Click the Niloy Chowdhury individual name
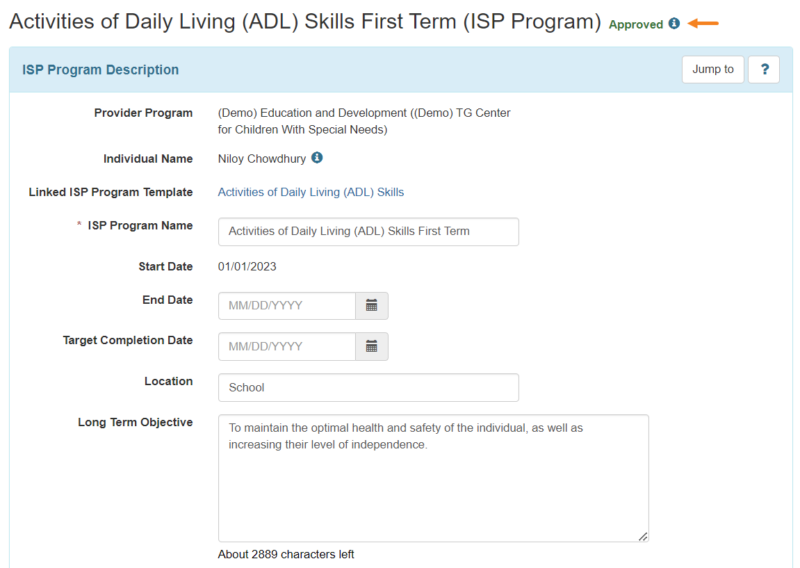 click(x=262, y=158)
